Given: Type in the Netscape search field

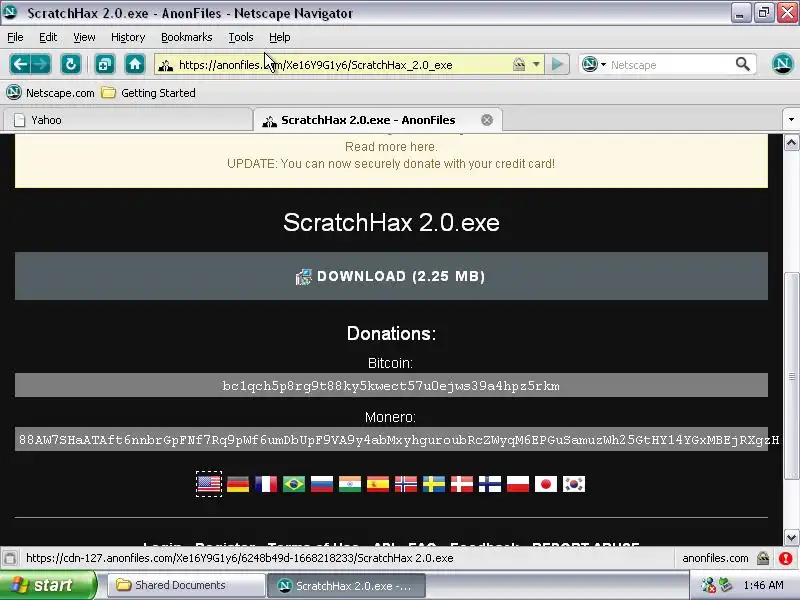Looking at the screenshot, I should 671,65.
